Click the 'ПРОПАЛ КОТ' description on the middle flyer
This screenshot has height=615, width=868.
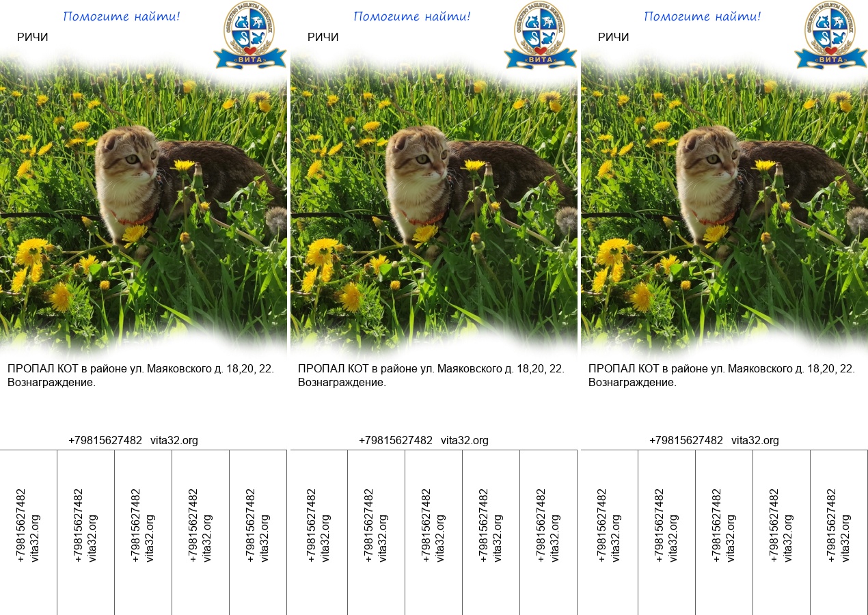pos(431,369)
